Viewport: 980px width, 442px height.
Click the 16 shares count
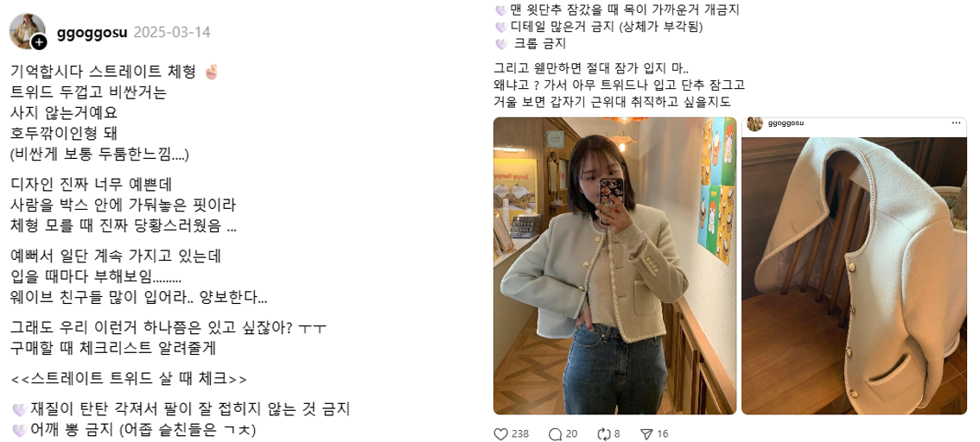click(663, 434)
